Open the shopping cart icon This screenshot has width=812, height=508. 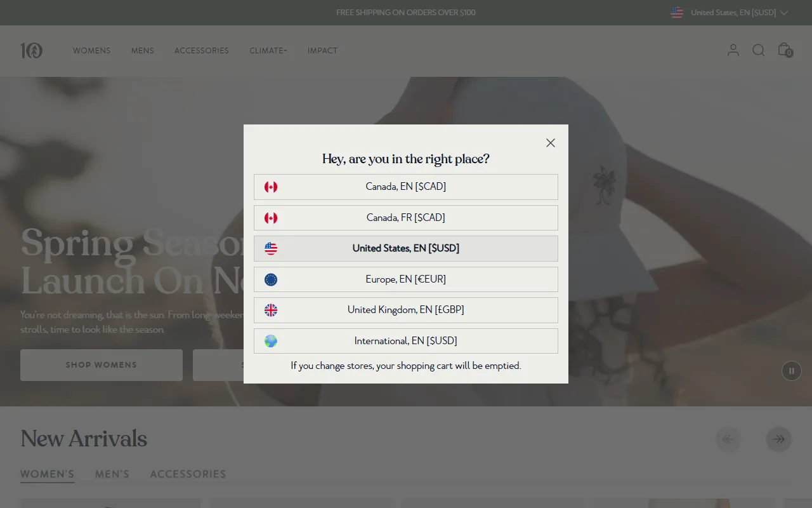pyautogui.click(x=785, y=50)
